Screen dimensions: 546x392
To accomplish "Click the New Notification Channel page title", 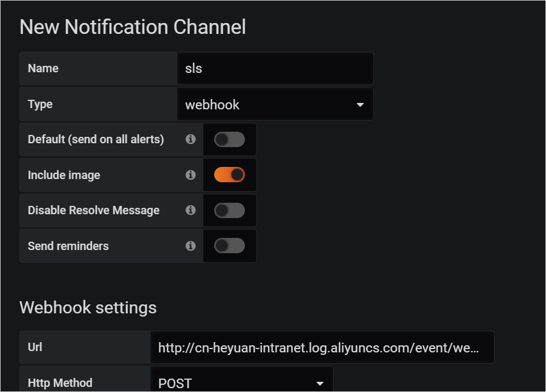I will point(133,27).
